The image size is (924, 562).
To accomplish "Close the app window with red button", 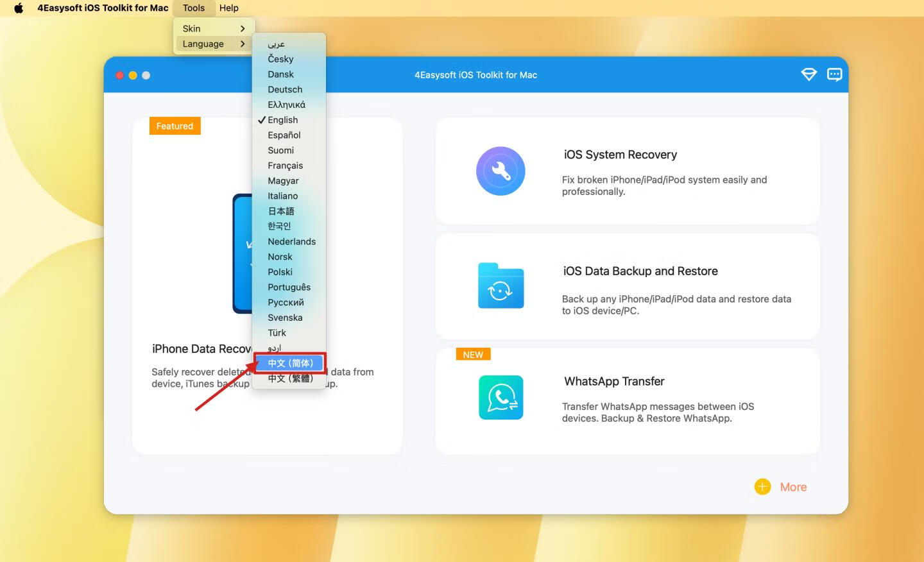I will [119, 75].
